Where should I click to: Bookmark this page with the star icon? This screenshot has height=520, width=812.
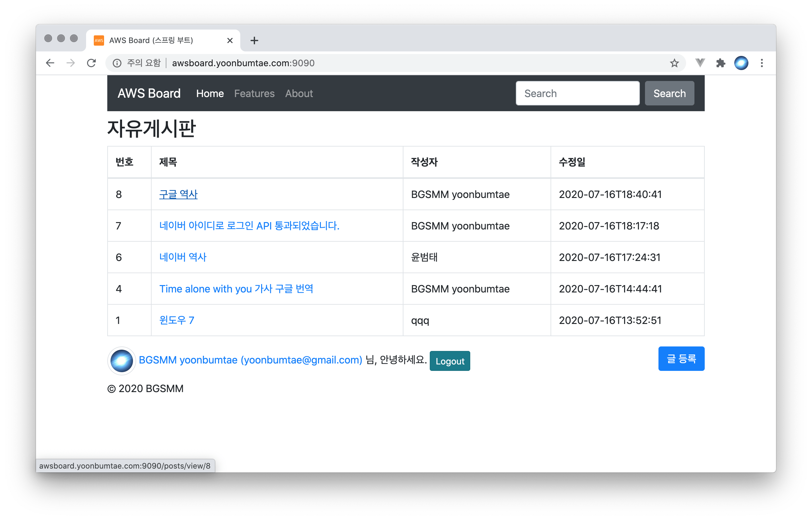click(674, 63)
